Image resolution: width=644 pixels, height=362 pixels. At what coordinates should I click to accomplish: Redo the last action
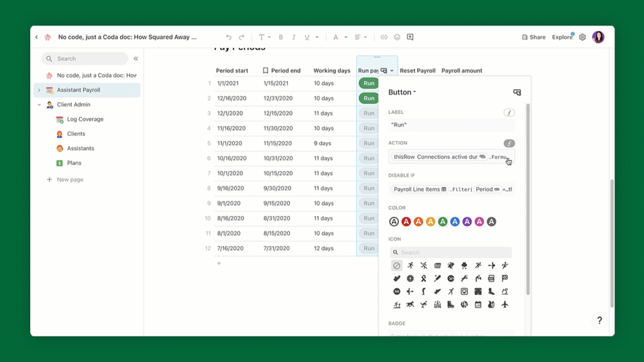(241, 37)
